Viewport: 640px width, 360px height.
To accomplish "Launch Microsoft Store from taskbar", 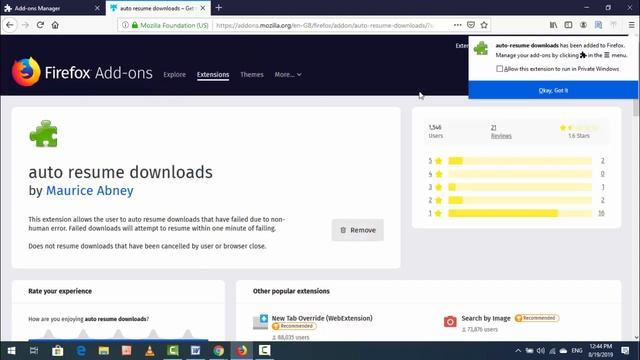I will 58,351.
